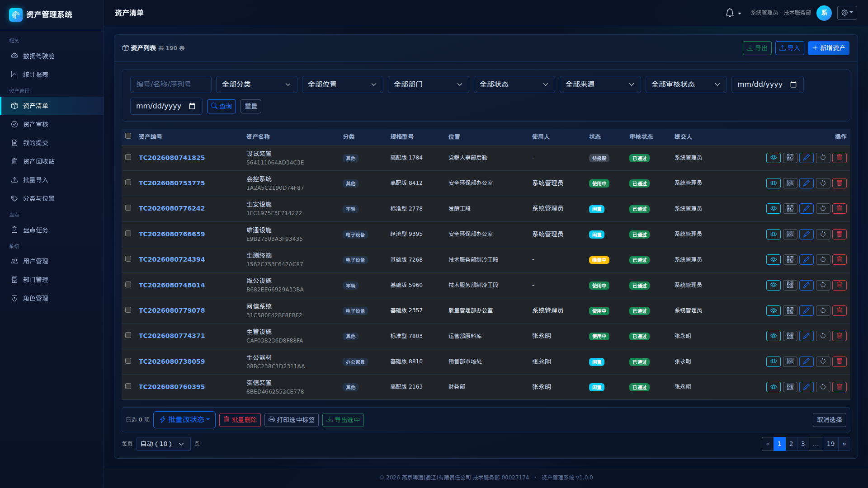Navigate to 资产回收站
868x488 pixels.
(52, 161)
